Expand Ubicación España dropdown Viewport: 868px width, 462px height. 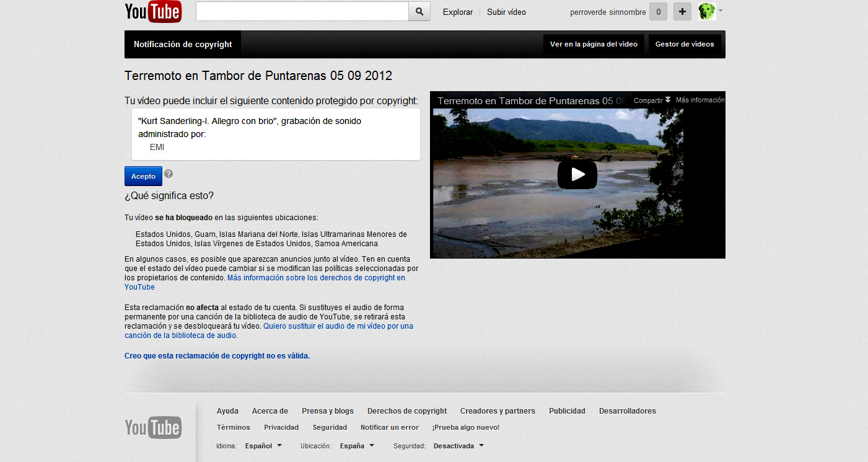click(x=357, y=446)
